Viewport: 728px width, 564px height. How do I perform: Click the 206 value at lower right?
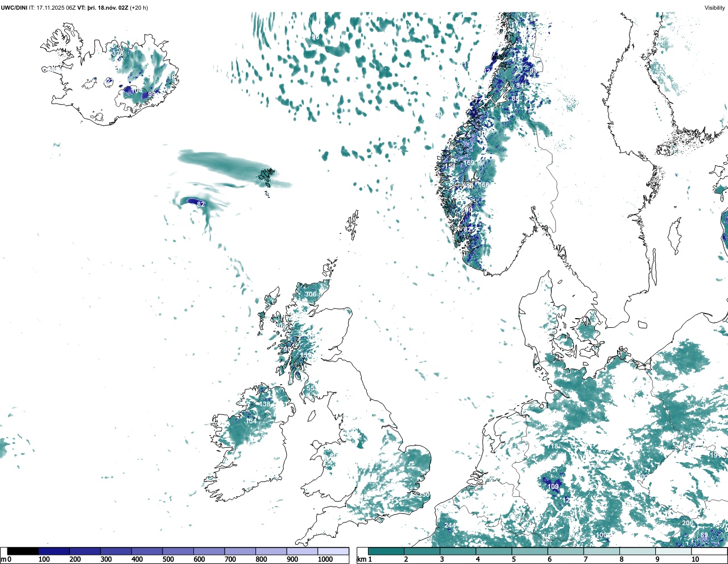688,523
